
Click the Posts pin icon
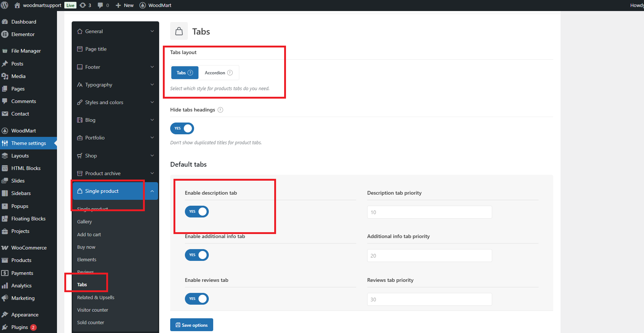click(x=5, y=64)
